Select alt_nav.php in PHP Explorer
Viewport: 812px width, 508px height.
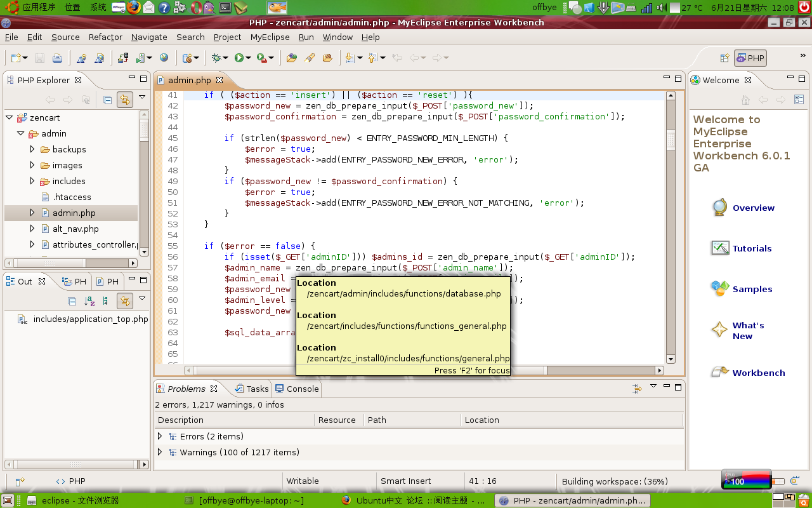[75, 229]
